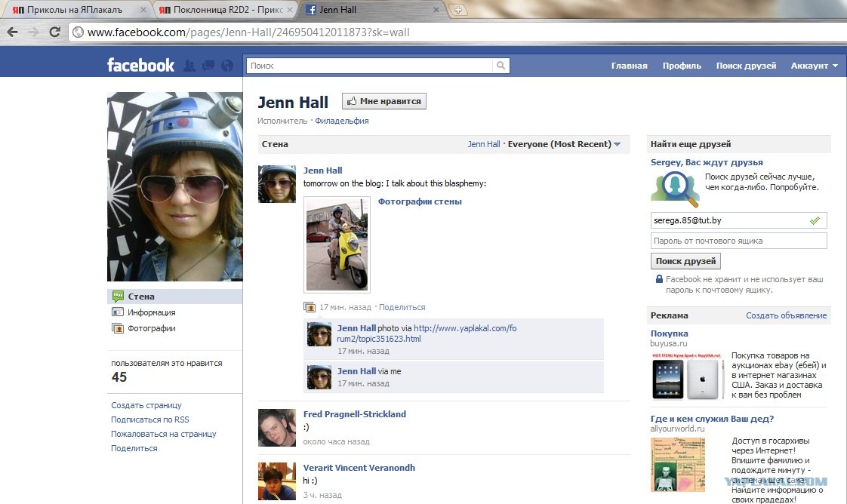847x504 pixels.
Task: Open 'Поиск друзей' in the top menu
Action: [746, 66]
